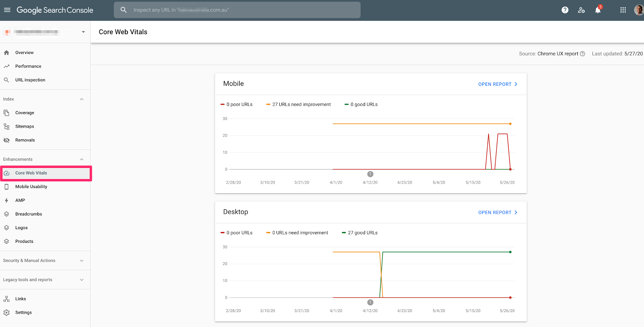The image size is (644, 327).
Task: Go to Removals page
Action: pyautogui.click(x=25, y=140)
